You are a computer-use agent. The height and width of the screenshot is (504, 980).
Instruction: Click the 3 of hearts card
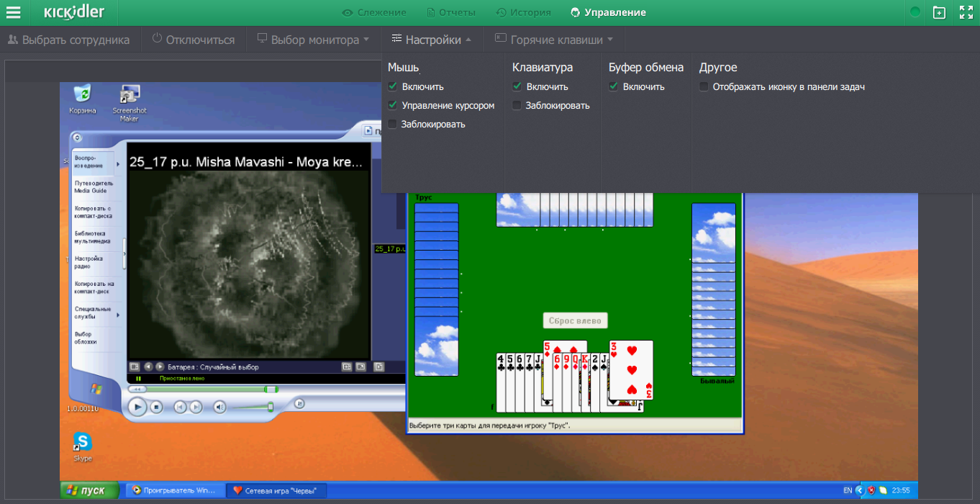pyautogui.click(x=632, y=370)
